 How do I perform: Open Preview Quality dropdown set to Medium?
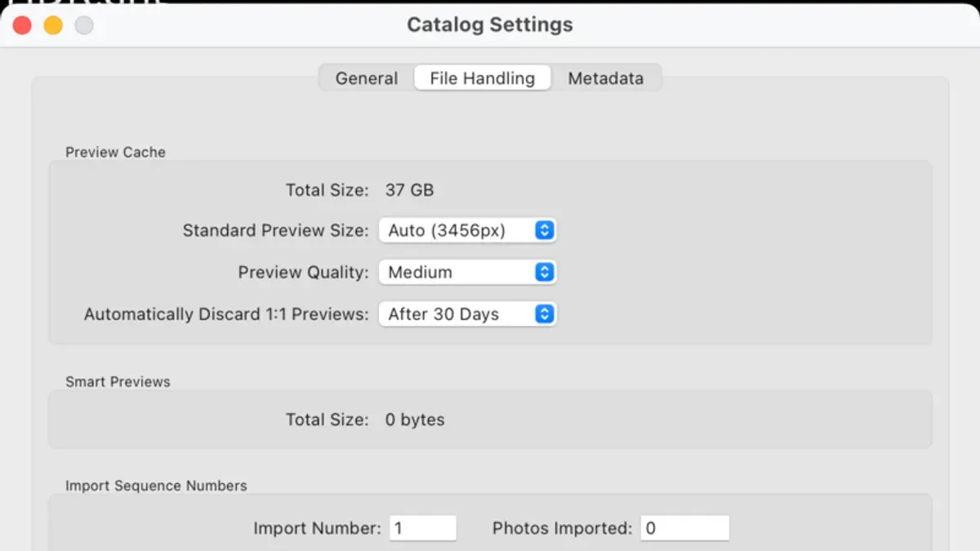pos(467,272)
